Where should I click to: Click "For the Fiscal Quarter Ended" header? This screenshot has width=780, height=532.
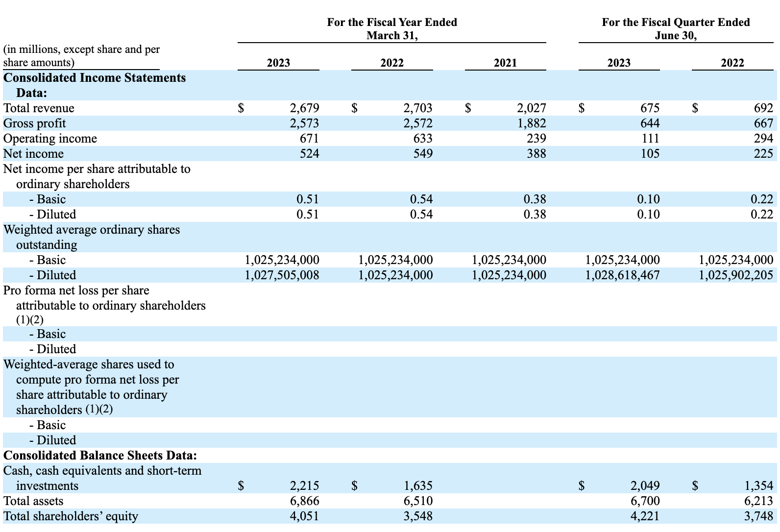pyautogui.click(x=676, y=23)
